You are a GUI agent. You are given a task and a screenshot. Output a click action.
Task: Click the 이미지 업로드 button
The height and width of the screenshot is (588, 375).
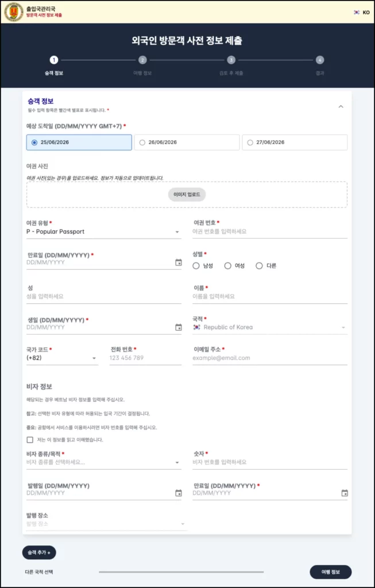pyautogui.click(x=187, y=195)
